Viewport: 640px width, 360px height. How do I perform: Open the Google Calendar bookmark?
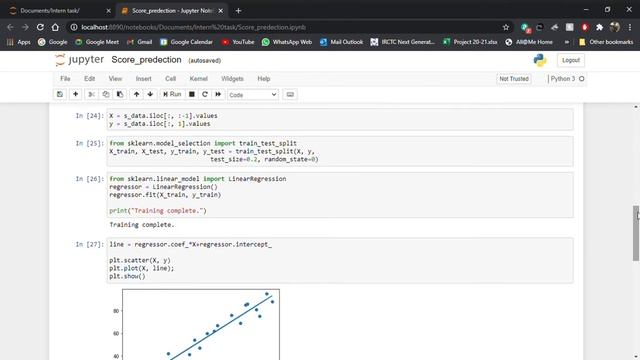(187, 42)
